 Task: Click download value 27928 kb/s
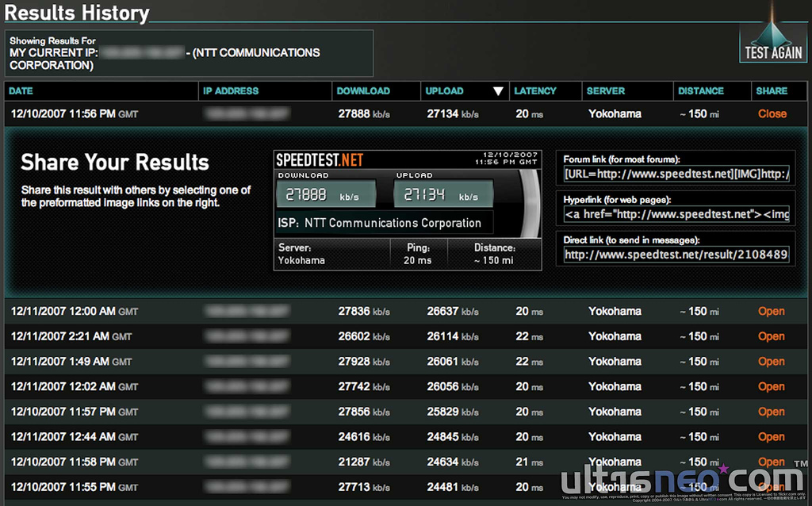tap(364, 362)
